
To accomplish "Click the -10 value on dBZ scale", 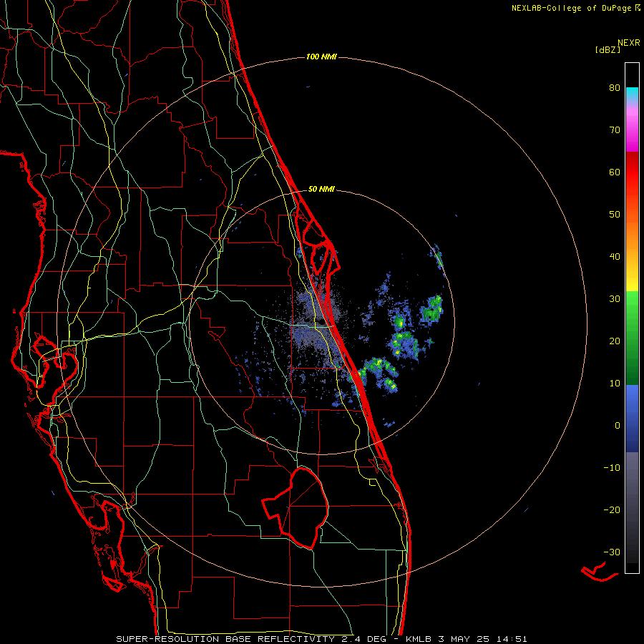I will (612, 468).
